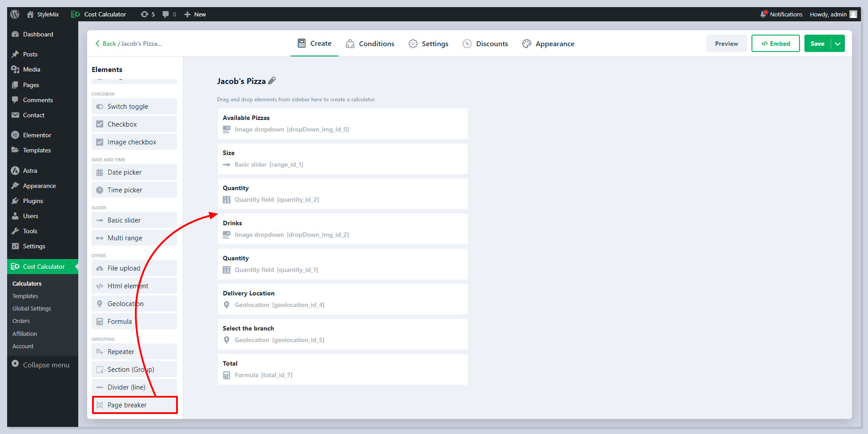Click the Geolocation pin icon in Elements
This screenshot has height=434, width=868.
[x=100, y=304]
